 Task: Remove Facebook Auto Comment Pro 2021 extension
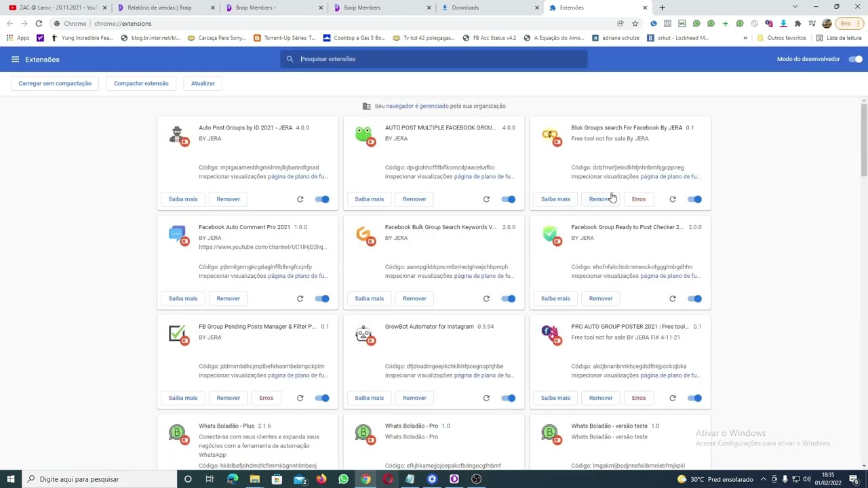pos(229,298)
